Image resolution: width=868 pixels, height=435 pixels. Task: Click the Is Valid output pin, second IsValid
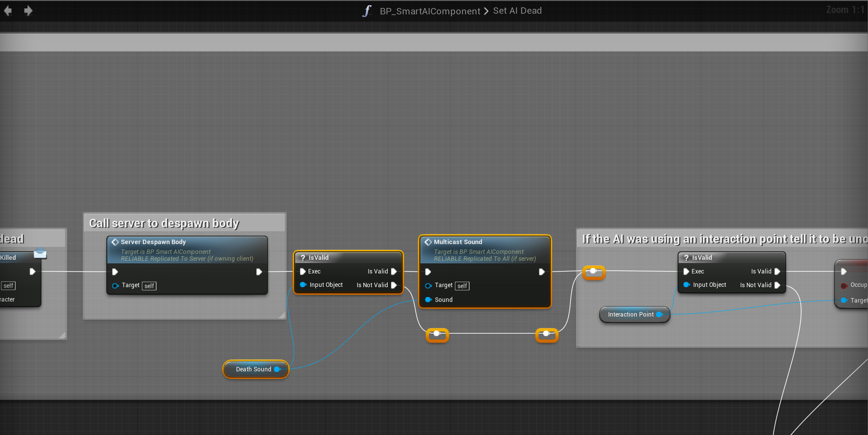[x=777, y=272]
